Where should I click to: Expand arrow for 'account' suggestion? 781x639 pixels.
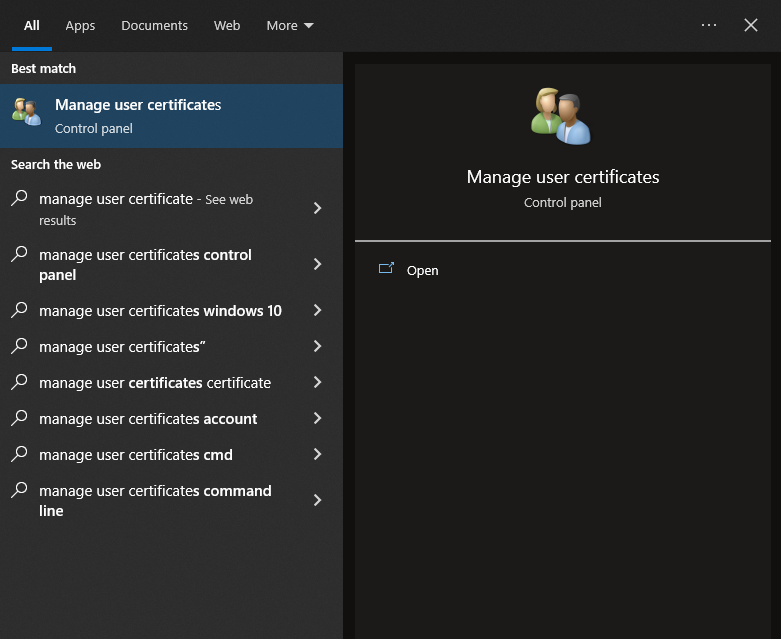coord(317,418)
